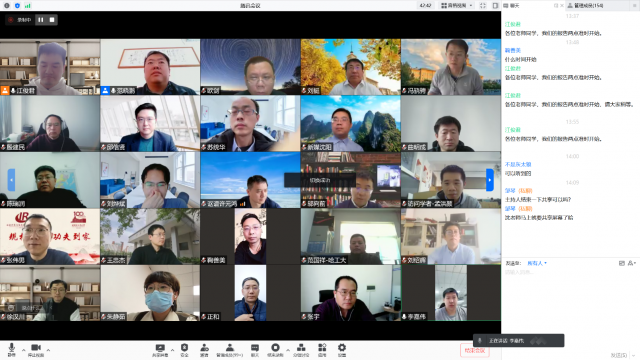Open the chat icon in bottom toolbar
The height and width of the screenshot is (360, 640).
point(255,348)
